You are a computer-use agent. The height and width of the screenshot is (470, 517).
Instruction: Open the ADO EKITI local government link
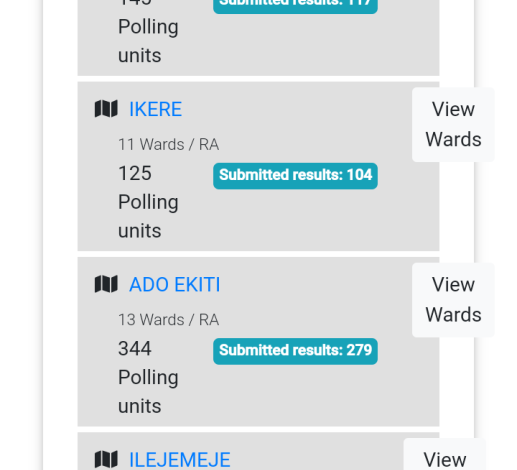175,284
